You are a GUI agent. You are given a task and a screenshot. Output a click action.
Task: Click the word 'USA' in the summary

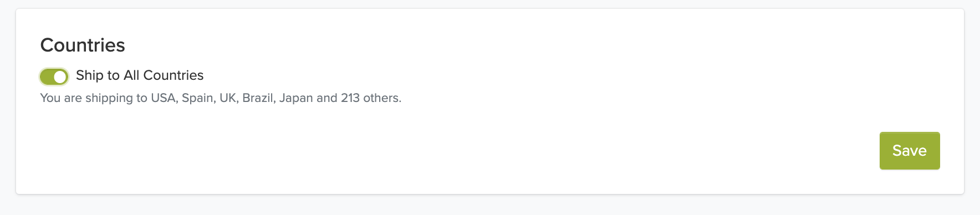[x=163, y=98]
